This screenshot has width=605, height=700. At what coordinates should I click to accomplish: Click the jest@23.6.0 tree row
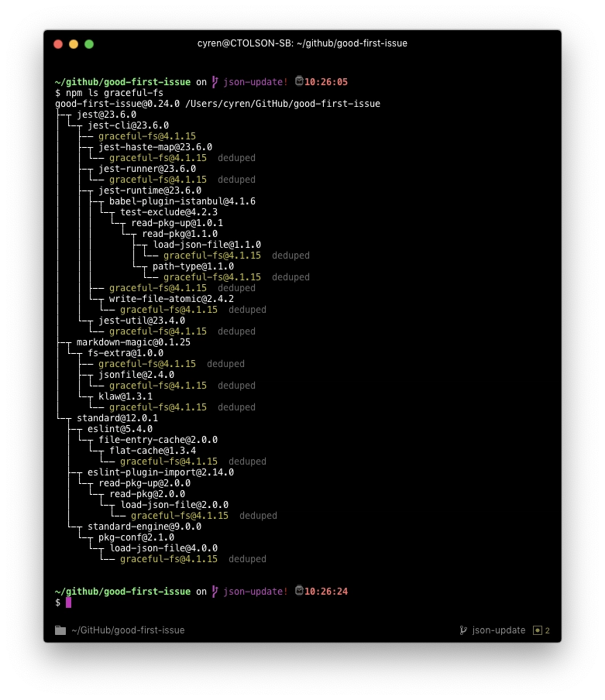[106, 115]
